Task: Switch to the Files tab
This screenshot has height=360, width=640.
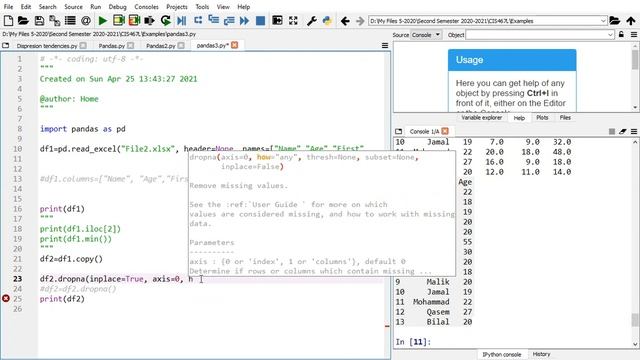Action: pos(565,118)
